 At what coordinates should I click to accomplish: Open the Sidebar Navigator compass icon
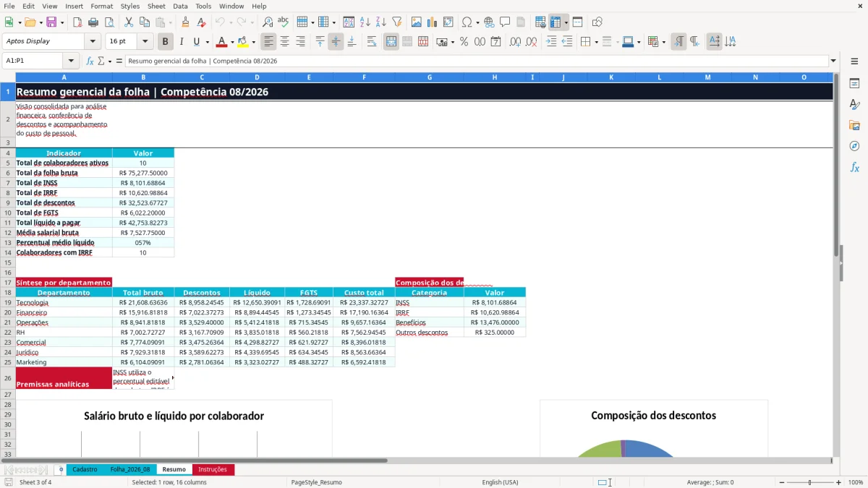pos(854,146)
